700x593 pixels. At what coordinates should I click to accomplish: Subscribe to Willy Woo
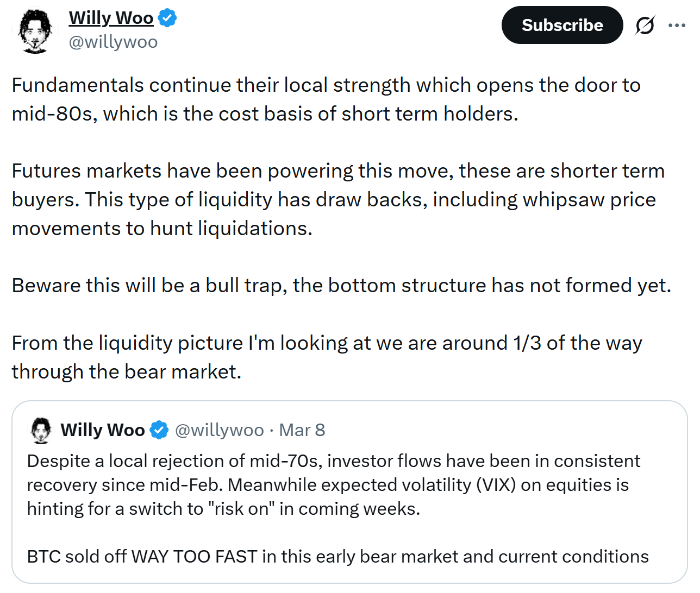click(562, 25)
